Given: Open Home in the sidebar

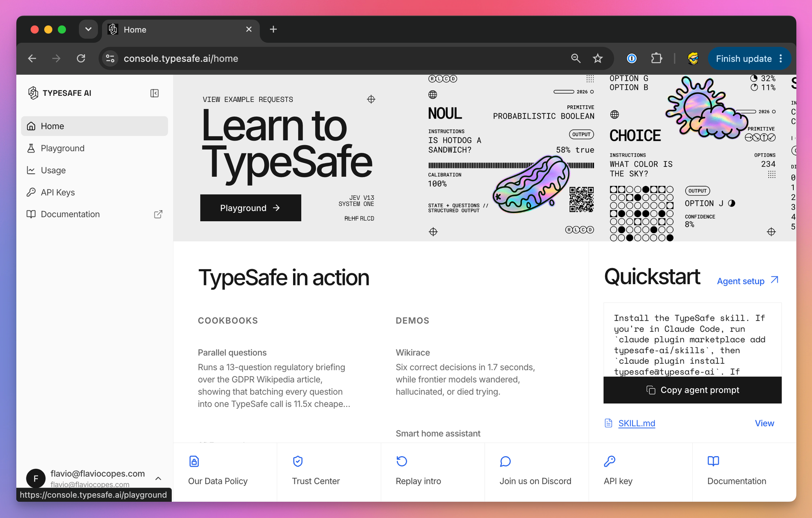Looking at the screenshot, I should tap(94, 126).
